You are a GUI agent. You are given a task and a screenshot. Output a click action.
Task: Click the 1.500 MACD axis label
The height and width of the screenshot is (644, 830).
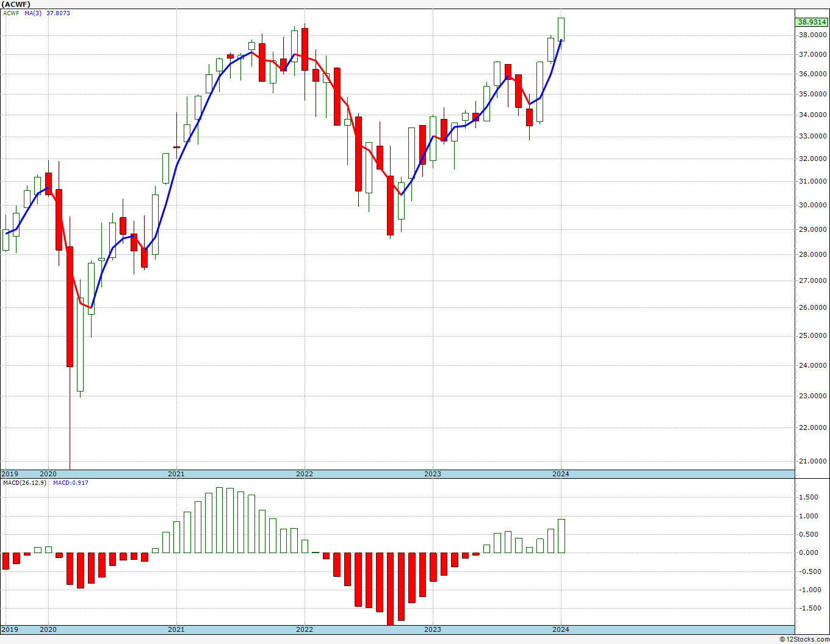click(809, 498)
